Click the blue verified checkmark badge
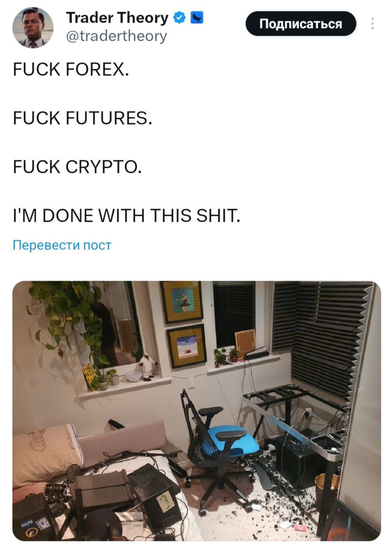This screenshot has width=392, height=549. point(179,18)
